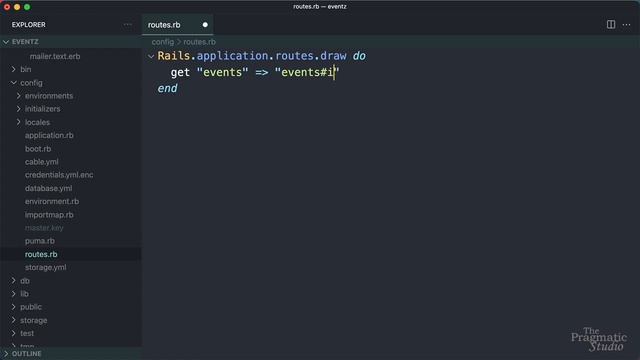Open credentials.yml.enc file
The image size is (640, 360).
tap(59, 175)
